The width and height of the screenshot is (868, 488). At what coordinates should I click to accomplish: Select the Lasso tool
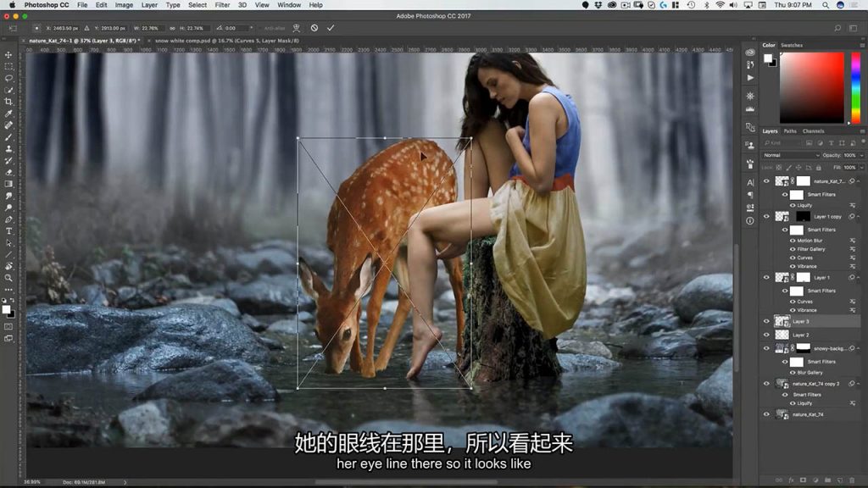click(x=8, y=78)
